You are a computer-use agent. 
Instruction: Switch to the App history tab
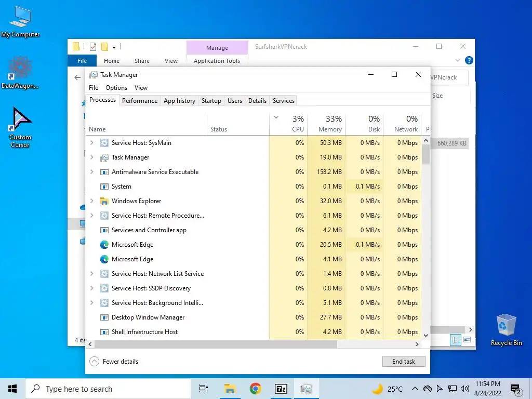179,101
